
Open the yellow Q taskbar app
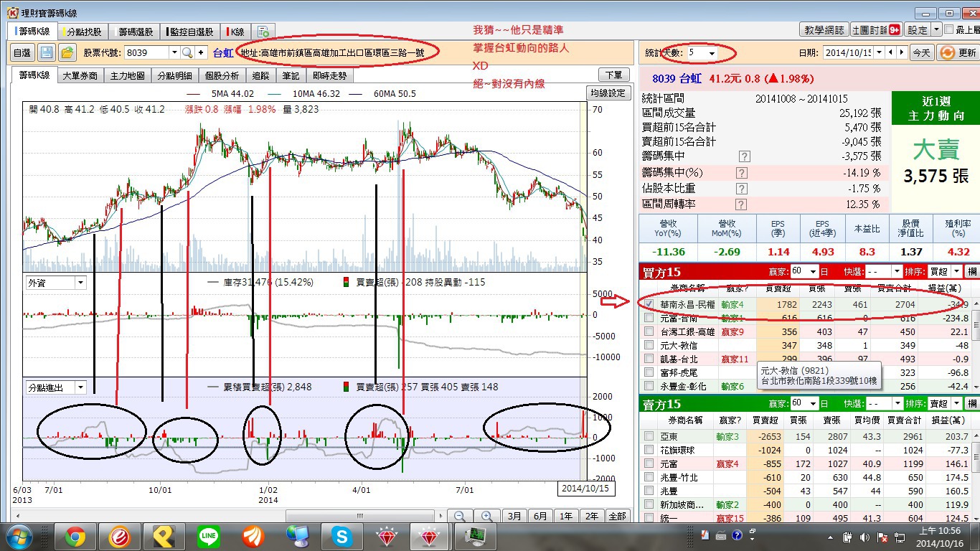coord(164,536)
